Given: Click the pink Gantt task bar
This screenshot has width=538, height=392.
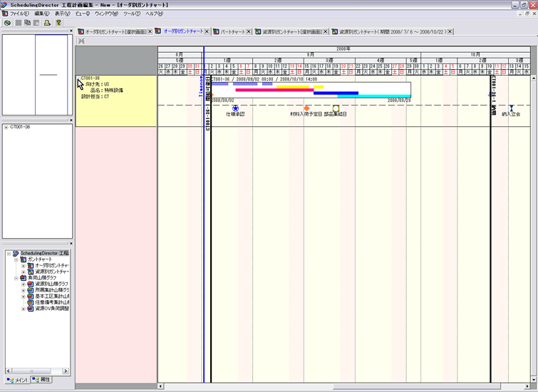Looking at the screenshot, I should (x=274, y=90).
